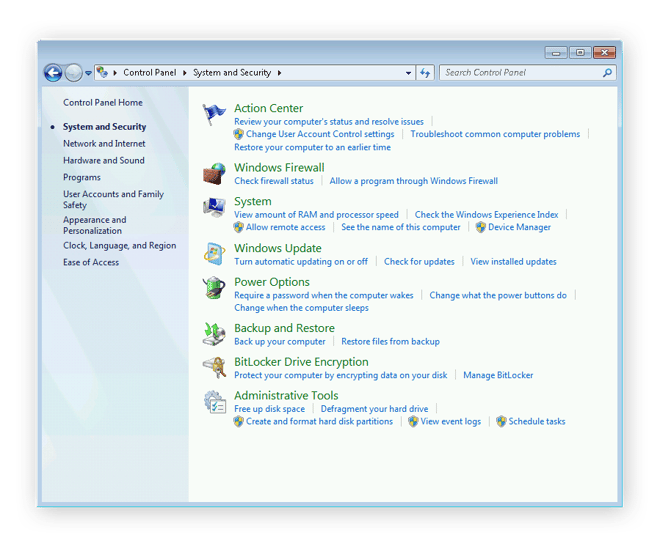Check the Windows Experience Index
660x546 pixels.
tap(486, 215)
